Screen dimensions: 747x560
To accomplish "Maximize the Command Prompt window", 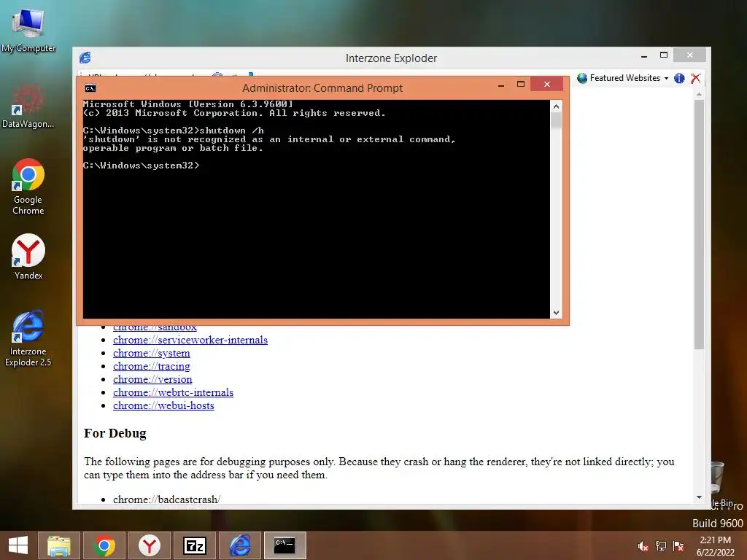I will [521, 85].
